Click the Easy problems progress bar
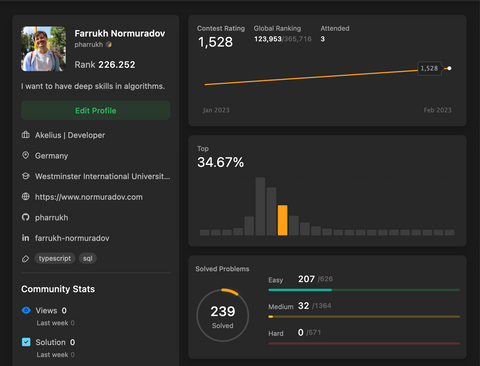Image resolution: width=480 pixels, height=366 pixels. (x=364, y=290)
